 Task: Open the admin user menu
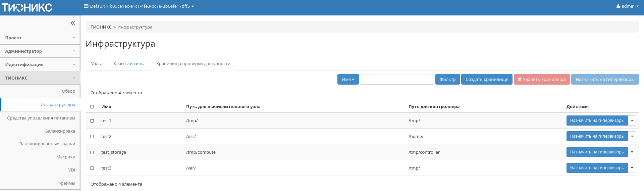pyautogui.click(x=627, y=6)
